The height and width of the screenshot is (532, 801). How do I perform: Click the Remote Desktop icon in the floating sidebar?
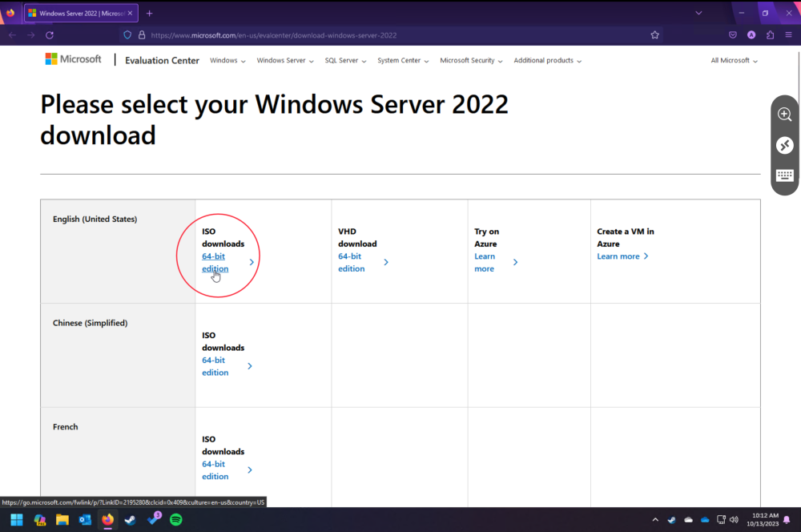pyautogui.click(x=784, y=145)
